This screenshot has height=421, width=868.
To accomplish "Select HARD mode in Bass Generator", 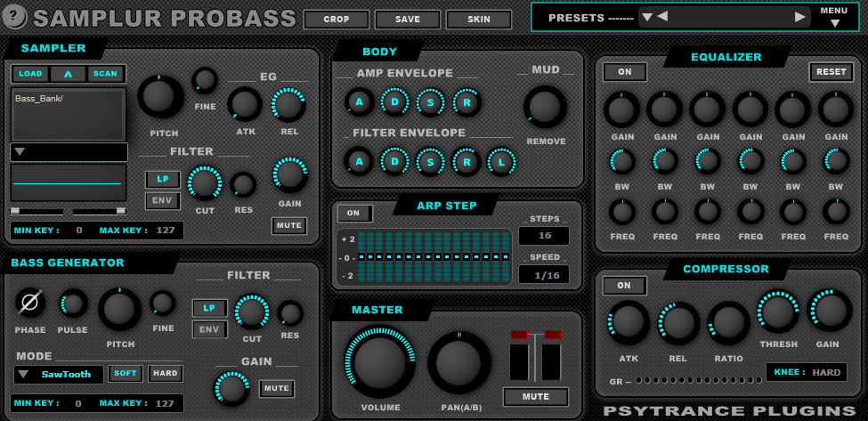I will pos(166,374).
